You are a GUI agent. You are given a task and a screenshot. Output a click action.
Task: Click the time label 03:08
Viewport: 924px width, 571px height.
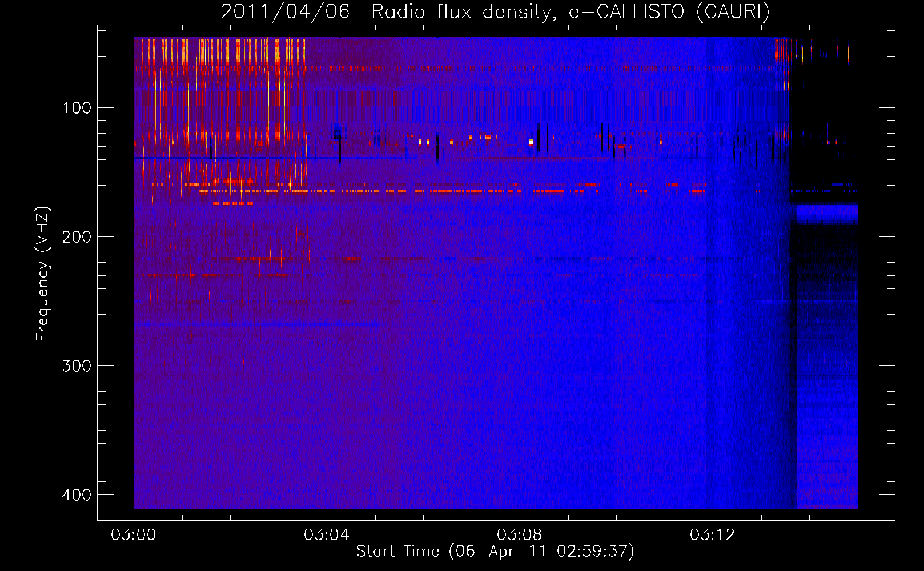click(520, 535)
